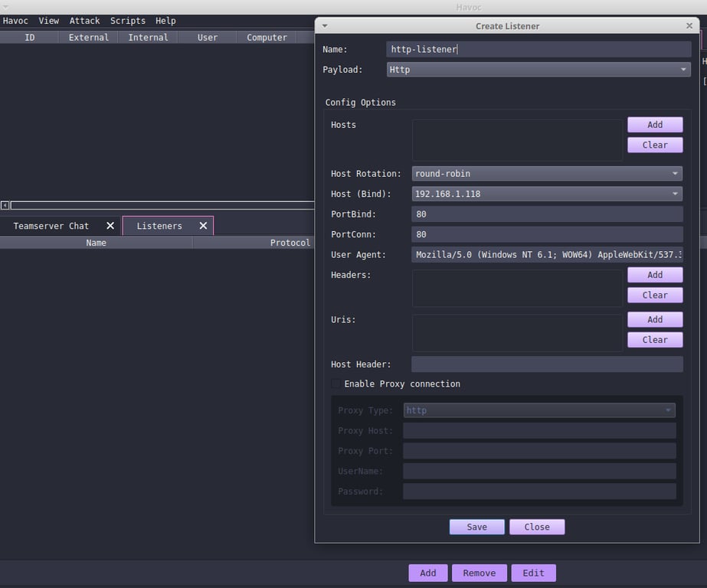Close the Create Listener dialog
Viewport: 707px width, 588px height.
(x=536, y=527)
